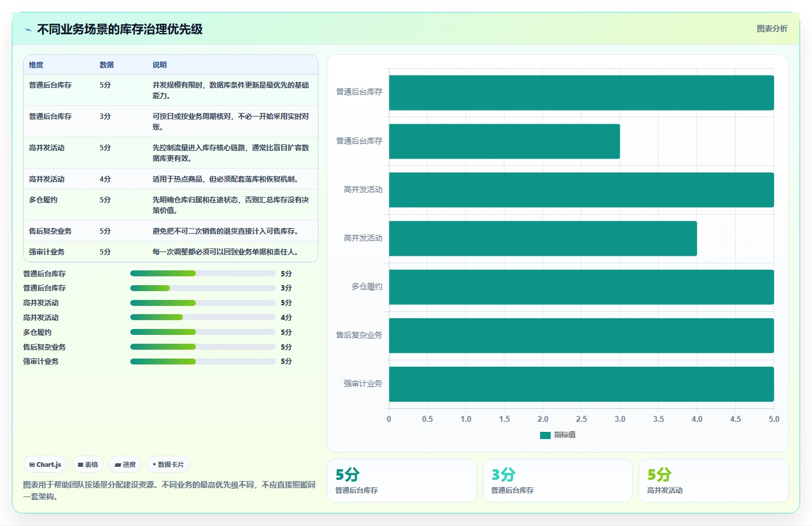
Task: Click the table description starting 先控制流量进入库存核心链路
Action: [x=231, y=153]
